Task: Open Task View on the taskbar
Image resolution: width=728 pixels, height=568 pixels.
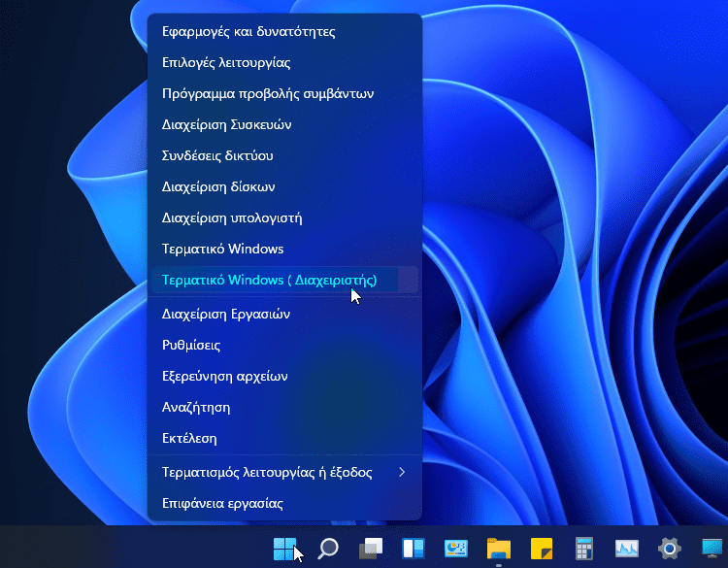Action: 371,549
